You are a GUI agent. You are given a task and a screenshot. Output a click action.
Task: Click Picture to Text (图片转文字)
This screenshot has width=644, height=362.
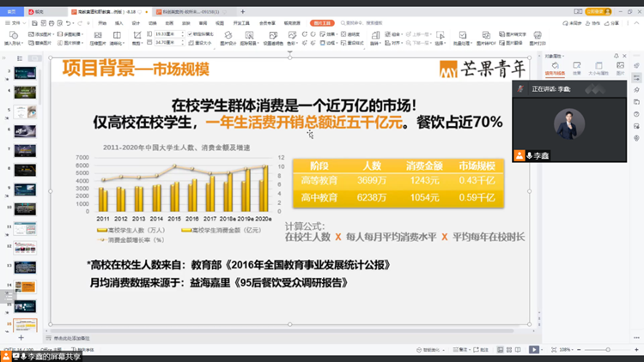point(513,34)
